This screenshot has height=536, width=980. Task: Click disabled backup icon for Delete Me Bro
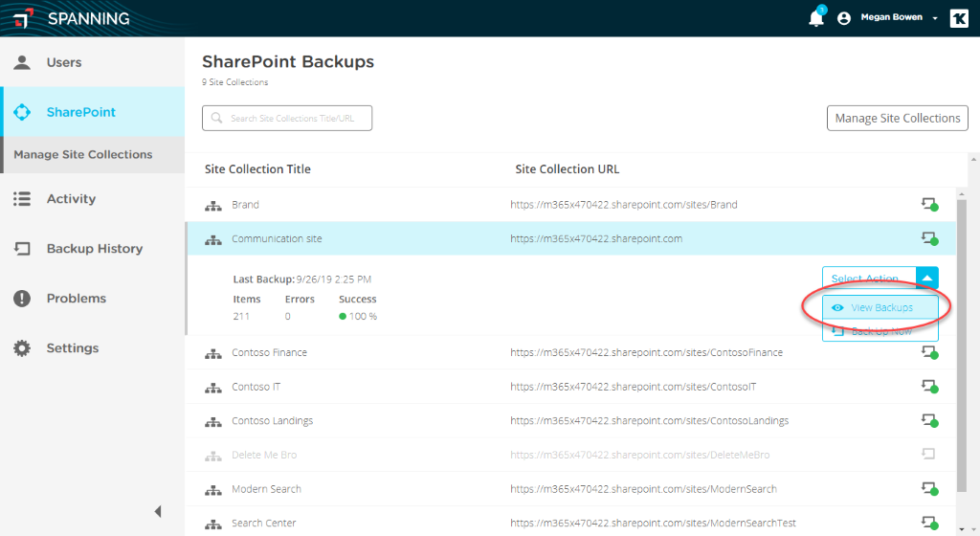[x=928, y=454]
